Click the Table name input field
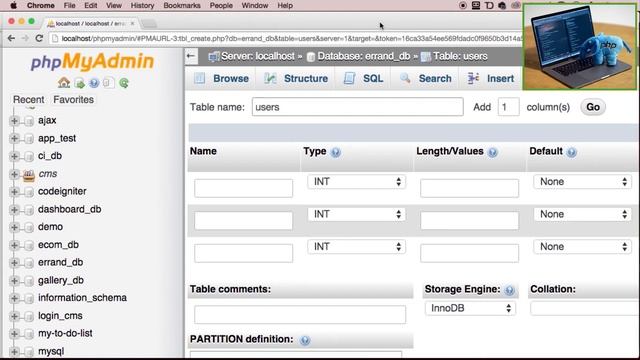This screenshot has height=360, width=640. (358, 107)
